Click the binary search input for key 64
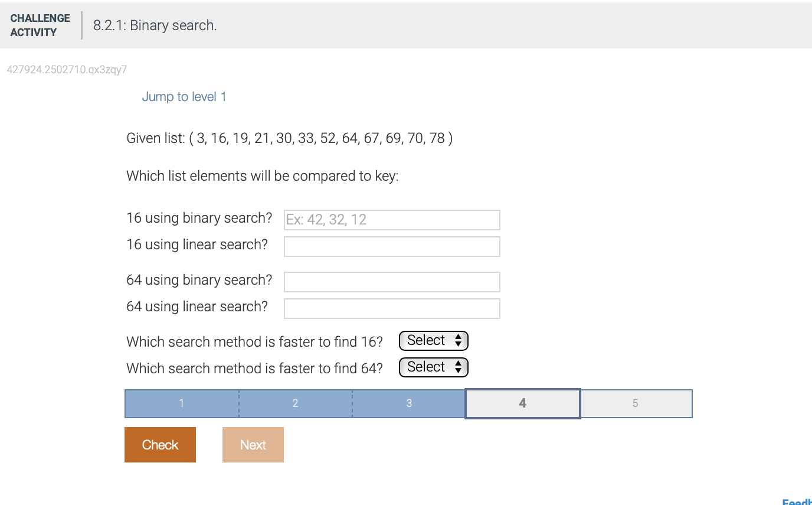Image resolution: width=812 pixels, height=505 pixels. point(392,282)
